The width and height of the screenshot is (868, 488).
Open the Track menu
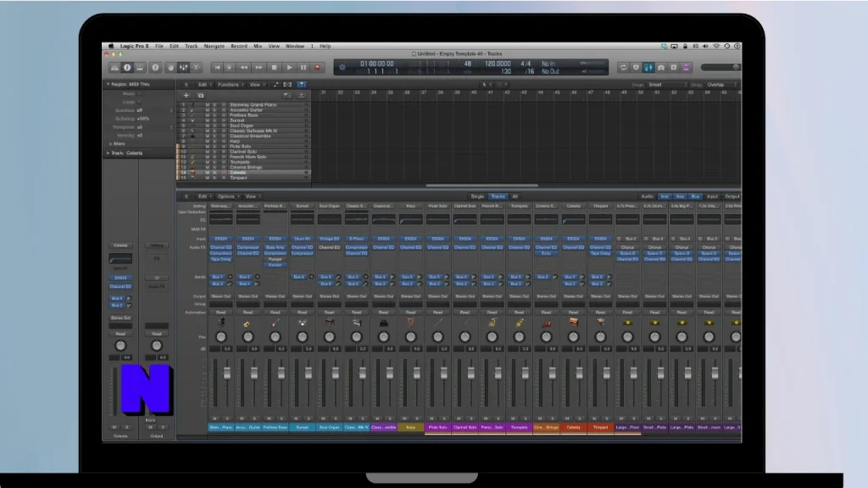(x=191, y=47)
